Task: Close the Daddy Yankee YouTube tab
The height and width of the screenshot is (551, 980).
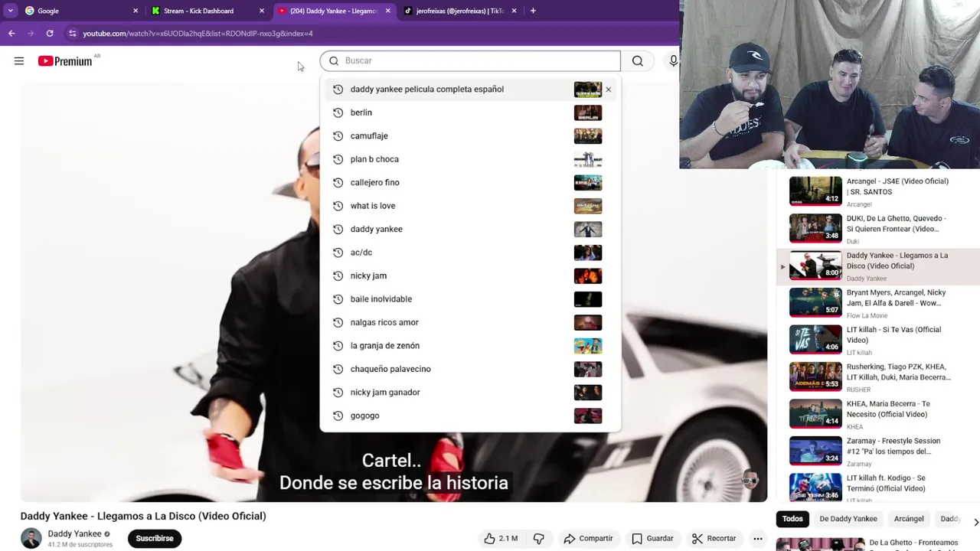Action: click(387, 11)
